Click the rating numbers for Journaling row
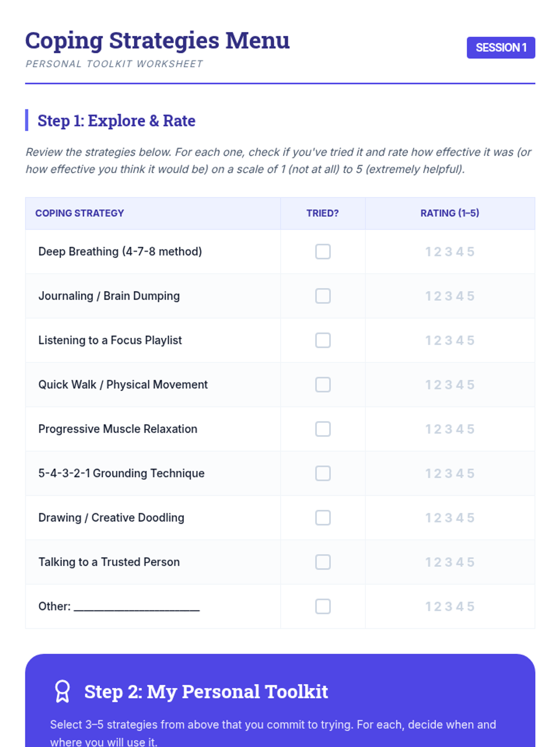 coord(449,296)
